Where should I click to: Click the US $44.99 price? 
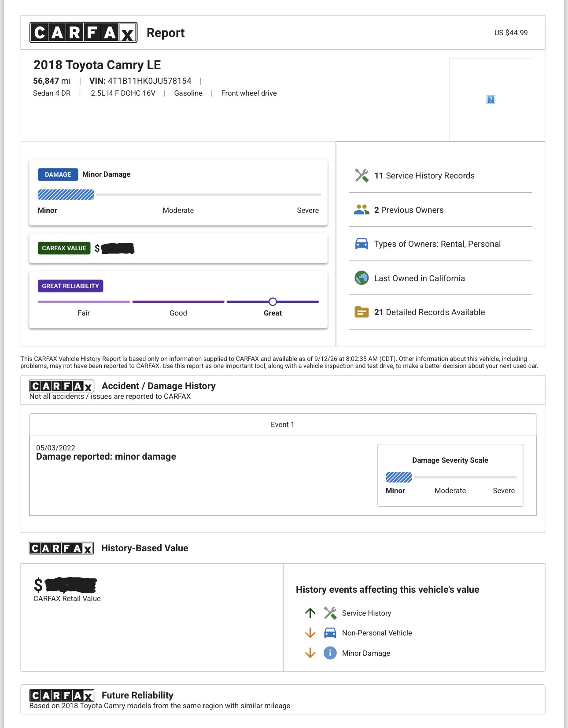[511, 33]
